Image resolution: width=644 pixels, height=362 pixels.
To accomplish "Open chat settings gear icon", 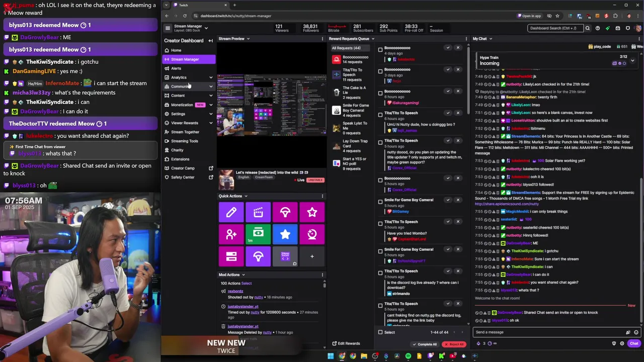I will click(622, 343).
